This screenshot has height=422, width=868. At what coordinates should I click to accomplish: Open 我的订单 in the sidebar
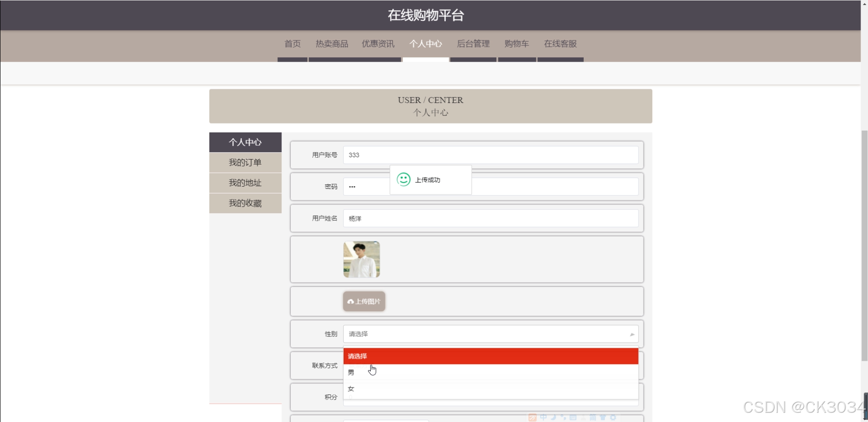point(245,163)
